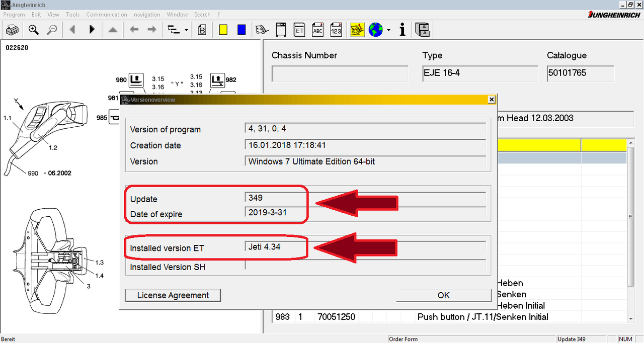
Task: Click the blue square toolbar button
Action: click(x=242, y=30)
